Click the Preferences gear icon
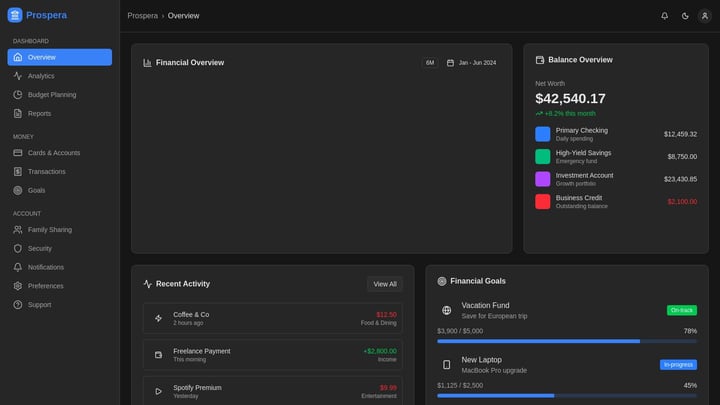This screenshot has width=720, height=405. (17, 286)
